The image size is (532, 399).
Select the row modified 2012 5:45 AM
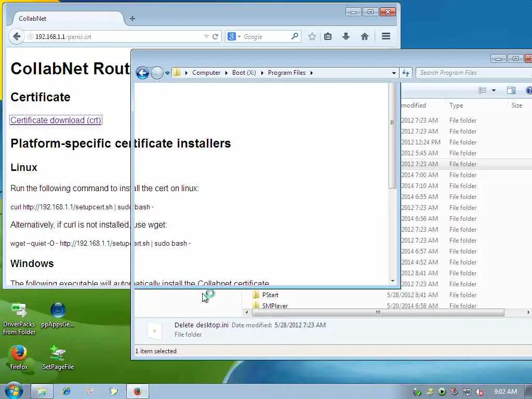[x=466, y=153]
